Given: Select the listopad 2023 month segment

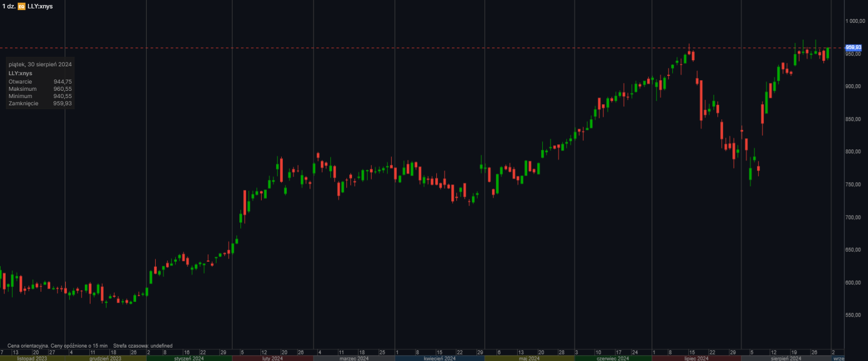Looking at the screenshot, I should pyautogui.click(x=32, y=358).
